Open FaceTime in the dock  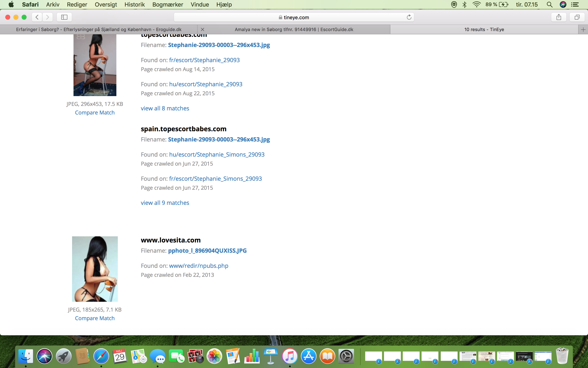click(x=176, y=356)
